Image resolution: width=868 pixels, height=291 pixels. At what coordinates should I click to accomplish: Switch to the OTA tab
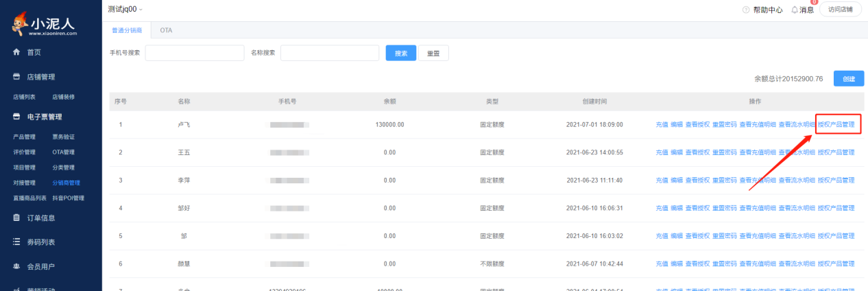coord(166,31)
